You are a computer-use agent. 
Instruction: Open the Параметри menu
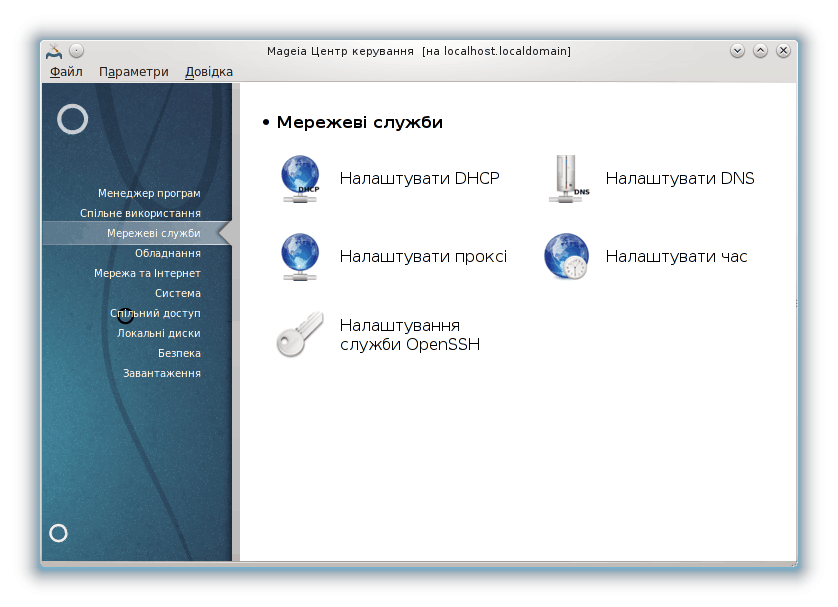pyautogui.click(x=134, y=72)
